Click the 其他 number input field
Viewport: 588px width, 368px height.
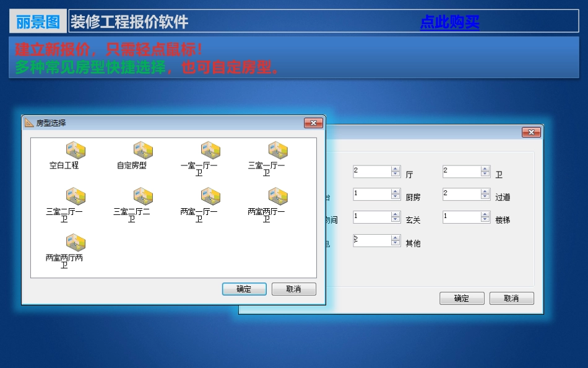(372, 240)
